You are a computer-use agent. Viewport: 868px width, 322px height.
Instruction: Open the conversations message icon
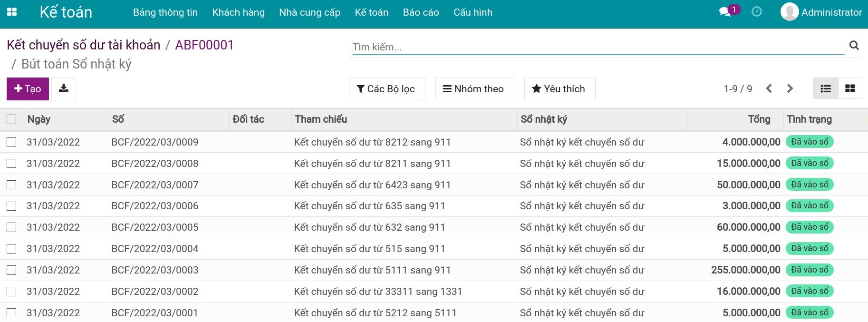725,12
